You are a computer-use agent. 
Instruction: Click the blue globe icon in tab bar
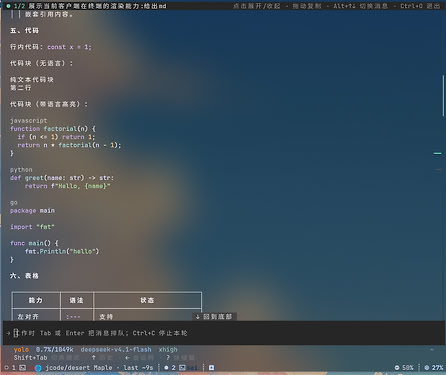click(38, 368)
